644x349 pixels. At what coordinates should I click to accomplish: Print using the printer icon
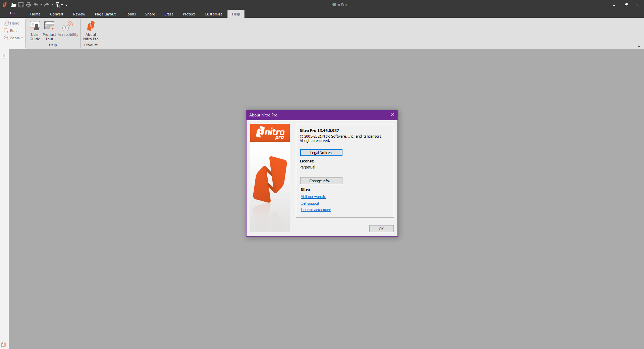(28, 5)
